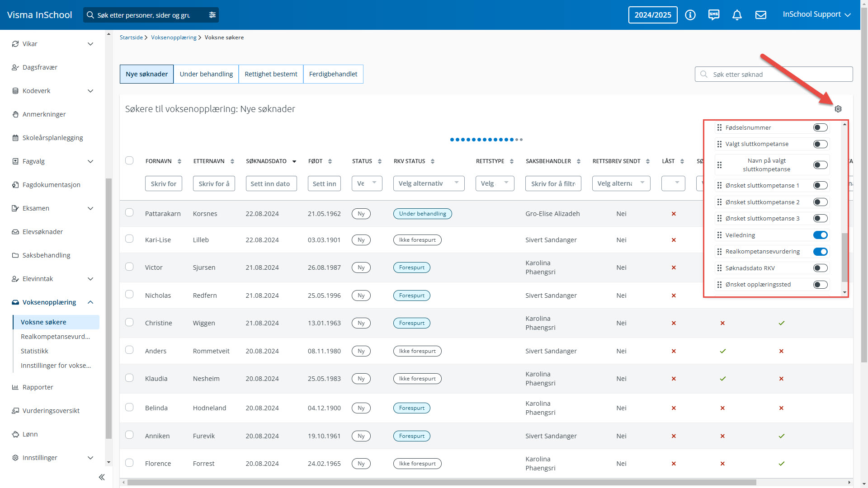Open the mail envelope icon
The height and width of the screenshot is (488, 868).
click(760, 15)
